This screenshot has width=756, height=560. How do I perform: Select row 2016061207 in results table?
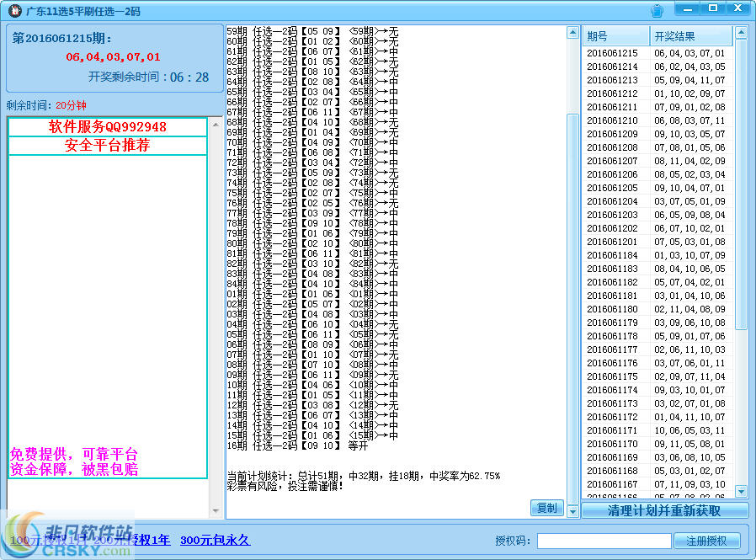[658, 161]
